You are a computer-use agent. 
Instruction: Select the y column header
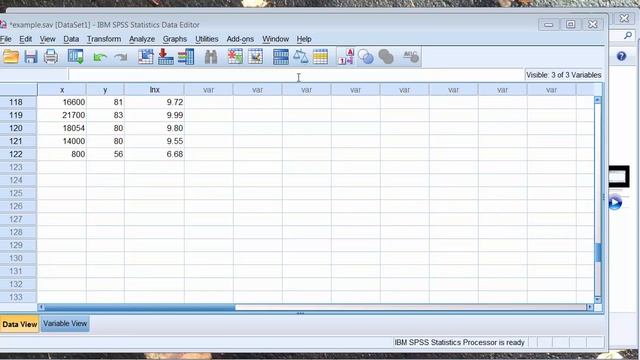coord(105,90)
